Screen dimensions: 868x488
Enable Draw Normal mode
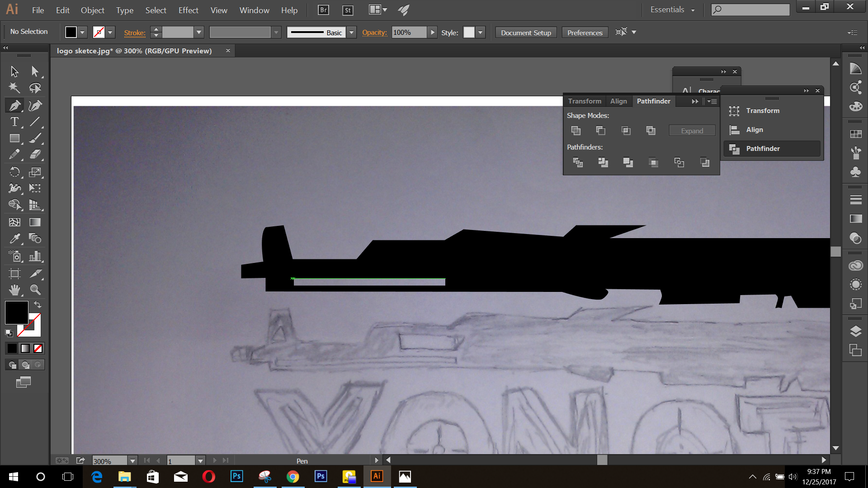pyautogui.click(x=13, y=365)
